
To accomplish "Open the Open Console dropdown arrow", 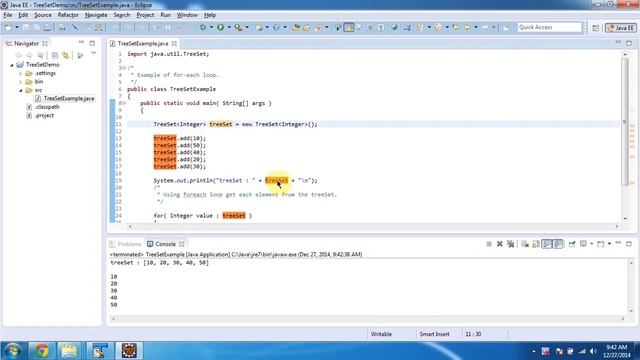I will pos(609,244).
